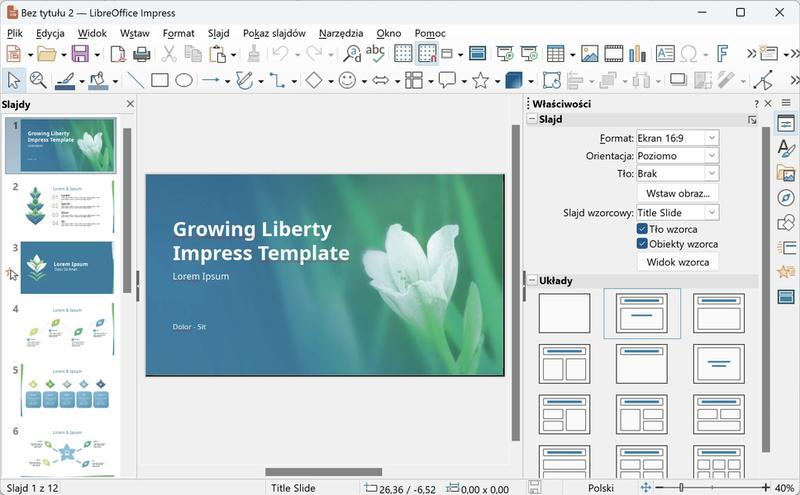Pick the Ellipse drawing tool

[184, 80]
